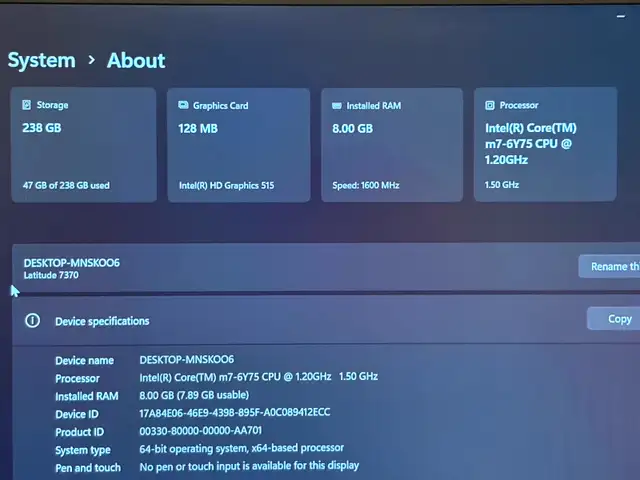Click the Product ID value 00330-80000-00000-AA701
This screenshot has height=480, width=640.
coord(200,431)
